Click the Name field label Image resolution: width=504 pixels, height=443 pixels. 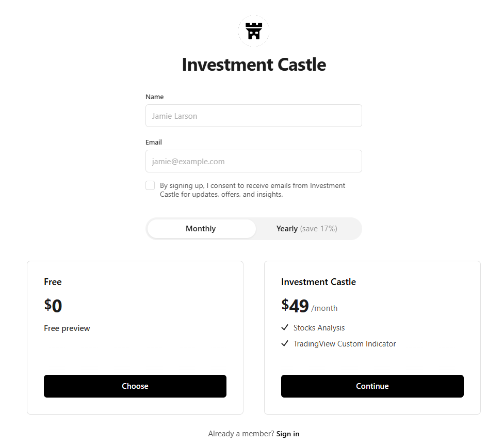click(x=155, y=97)
